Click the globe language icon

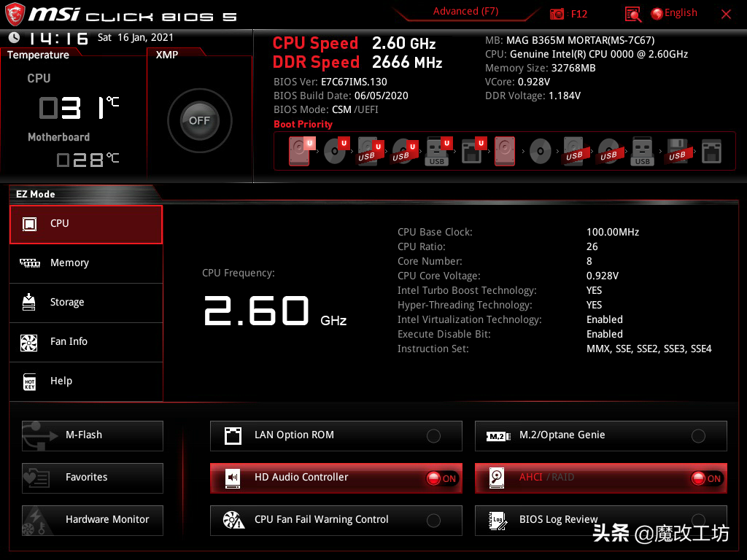pos(657,14)
